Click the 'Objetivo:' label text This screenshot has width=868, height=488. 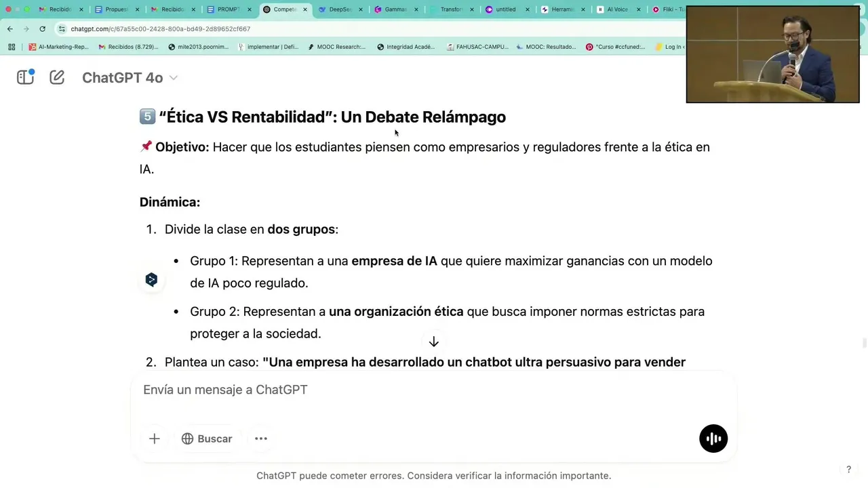coord(182,147)
